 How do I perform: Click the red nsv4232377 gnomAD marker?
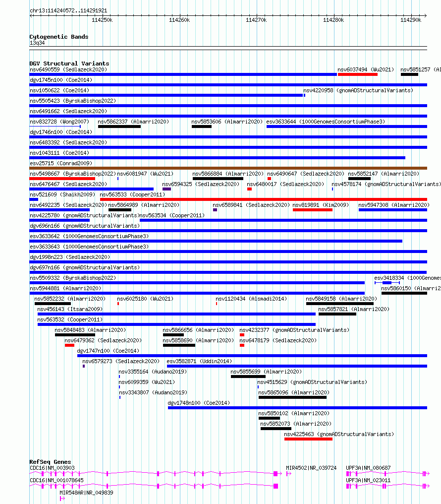click(x=242, y=335)
